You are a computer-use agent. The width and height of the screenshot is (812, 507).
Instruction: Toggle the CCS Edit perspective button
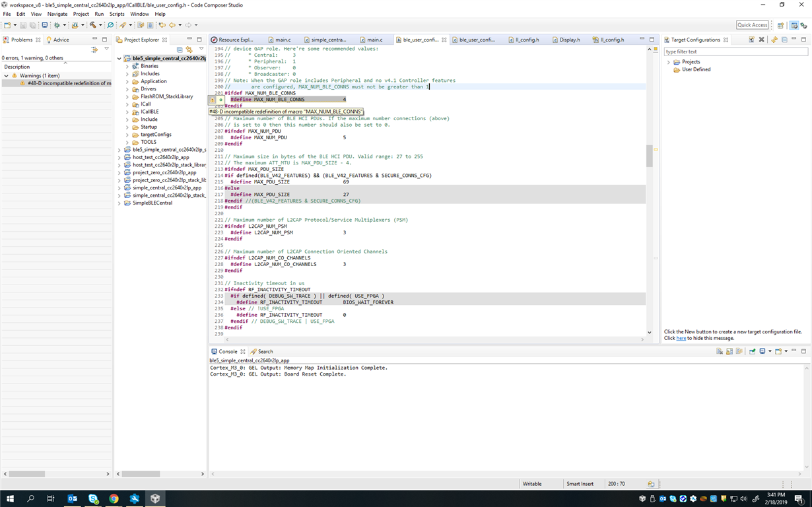[794, 25]
